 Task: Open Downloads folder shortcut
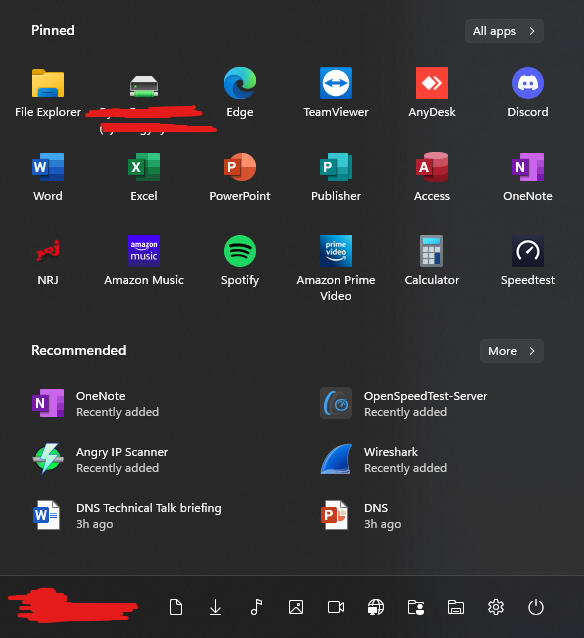point(215,607)
